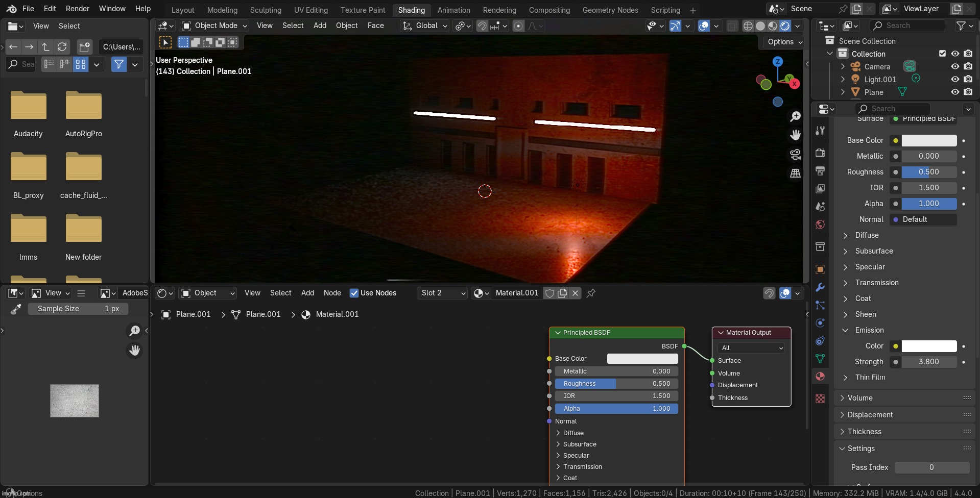This screenshot has height=498, width=980.
Task: Uncheck the Collection exclude checkbox in outliner
Action: pyautogui.click(x=942, y=54)
